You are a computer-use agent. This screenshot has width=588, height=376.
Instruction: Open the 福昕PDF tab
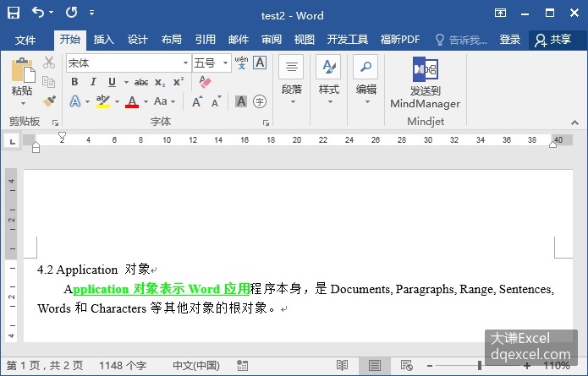(x=400, y=40)
